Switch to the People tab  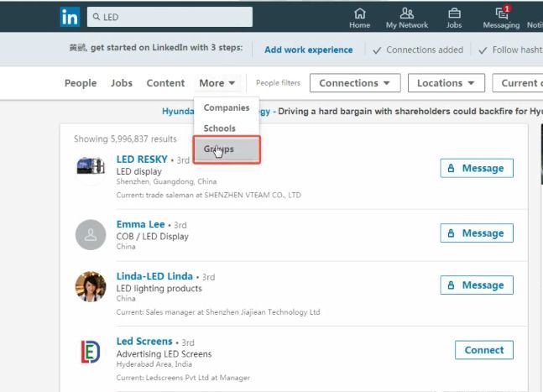coord(81,83)
